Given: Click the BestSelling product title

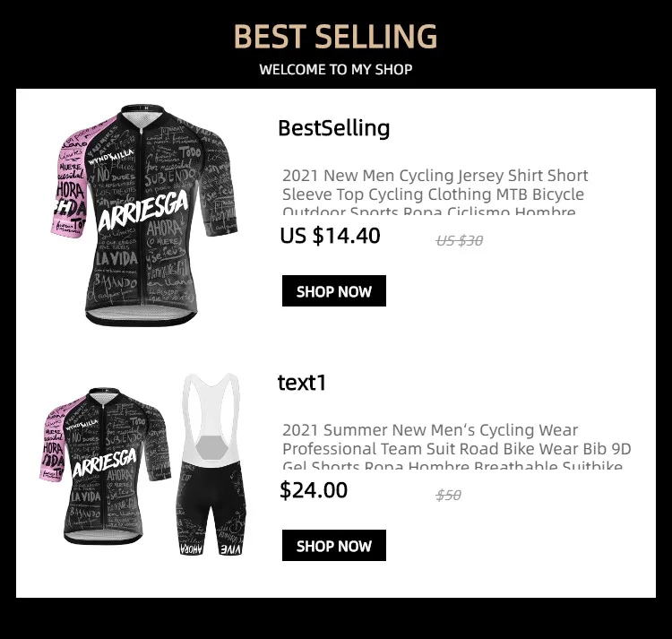Looking at the screenshot, I should coord(334,128).
